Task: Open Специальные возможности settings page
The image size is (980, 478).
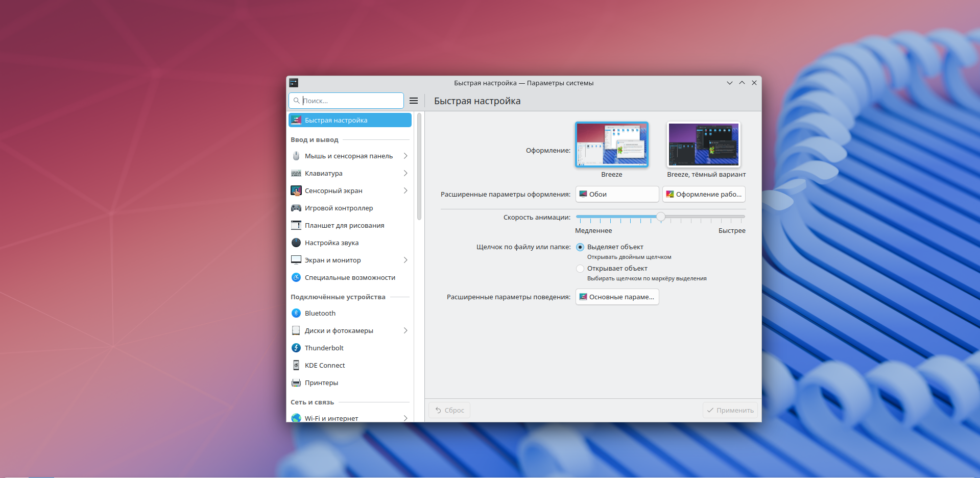Action: (x=350, y=277)
